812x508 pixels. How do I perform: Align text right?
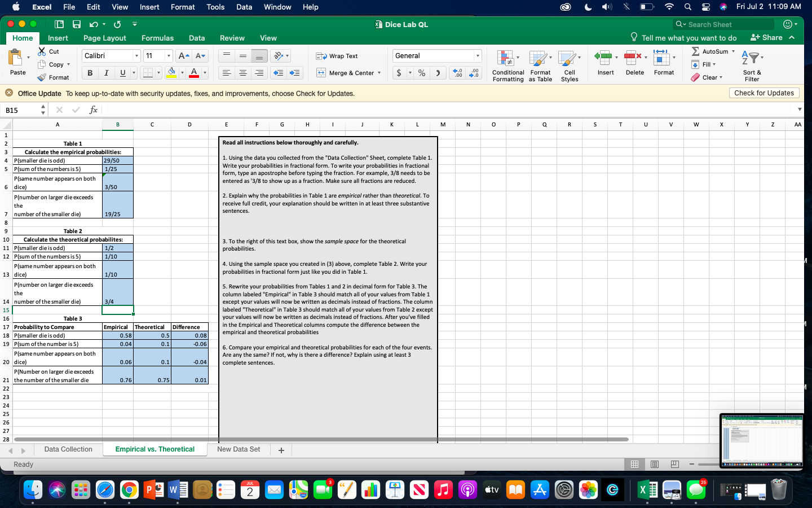pyautogui.click(x=259, y=73)
